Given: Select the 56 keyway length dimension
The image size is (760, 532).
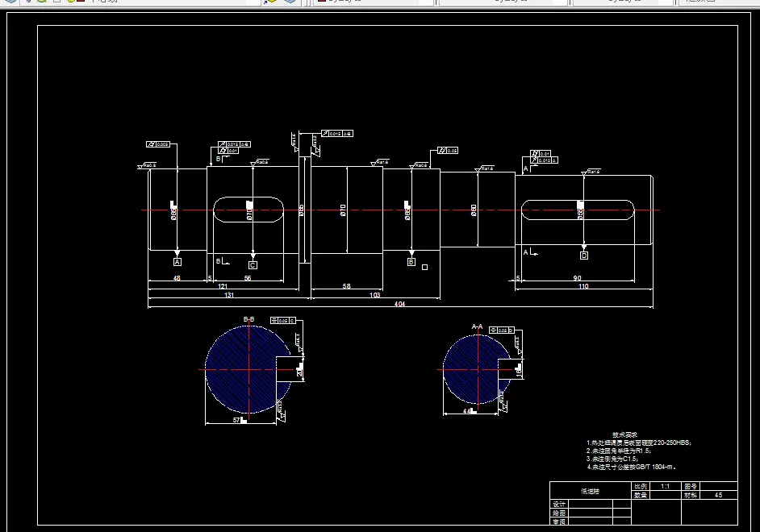Looking at the screenshot, I should [248, 278].
